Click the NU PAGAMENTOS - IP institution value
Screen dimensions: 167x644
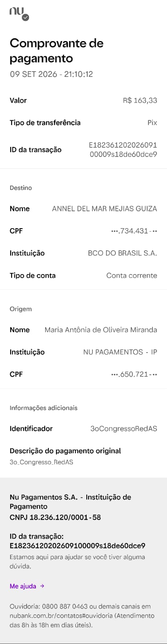(x=120, y=352)
